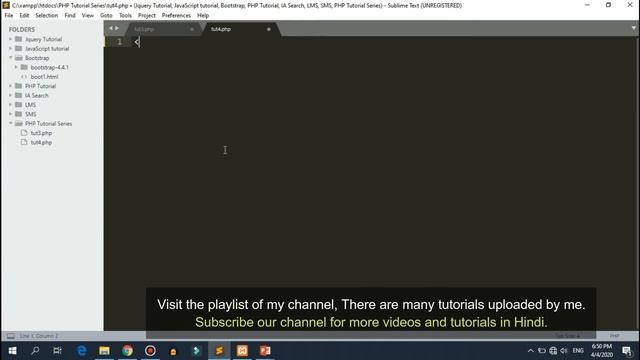Image resolution: width=640 pixels, height=360 pixels.
Task: Change syntax via the PHP status label
Action: coord(614,336)
